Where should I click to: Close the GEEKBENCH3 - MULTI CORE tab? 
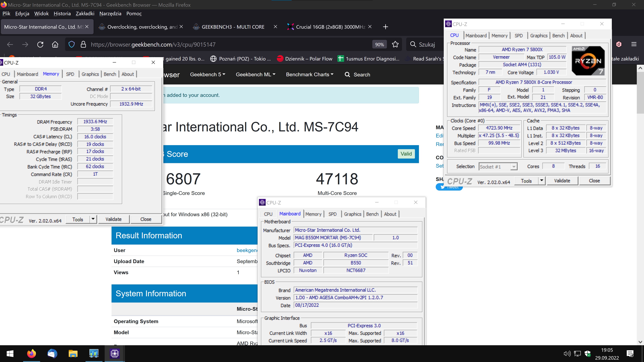coord(275,26)
